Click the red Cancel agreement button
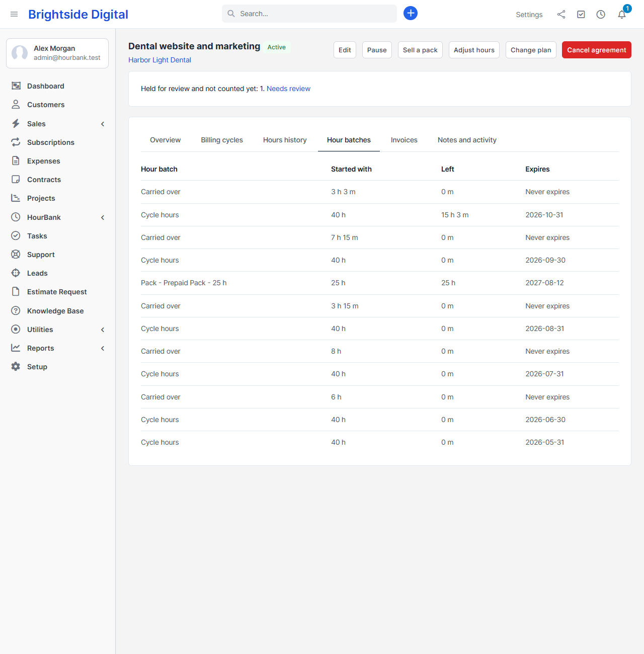The width and height of the screenshot is (644, 654). 597,50
